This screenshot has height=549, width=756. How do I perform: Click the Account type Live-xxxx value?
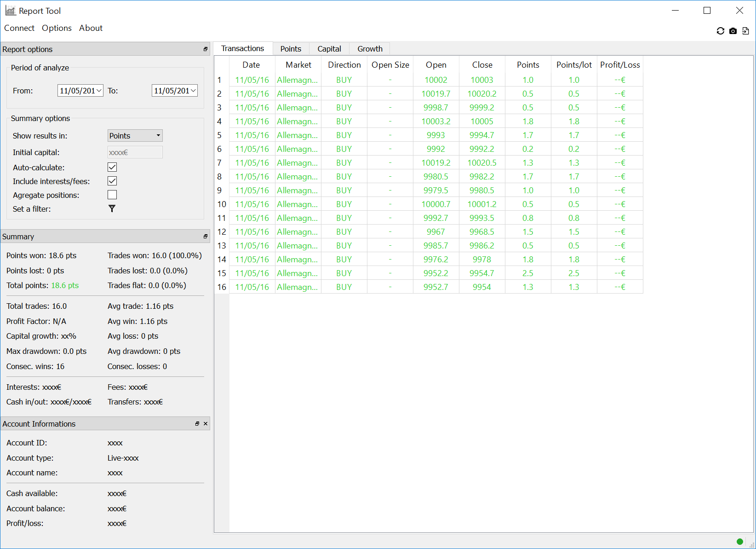(x=123, y=458)
